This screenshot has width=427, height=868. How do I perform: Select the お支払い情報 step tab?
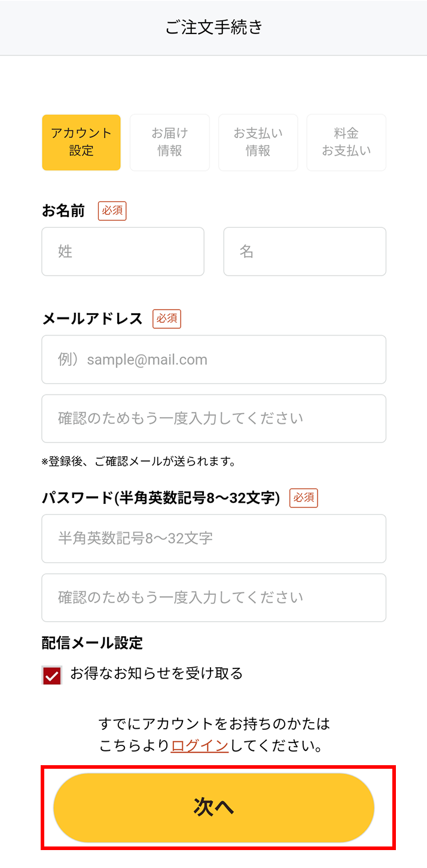258,142
